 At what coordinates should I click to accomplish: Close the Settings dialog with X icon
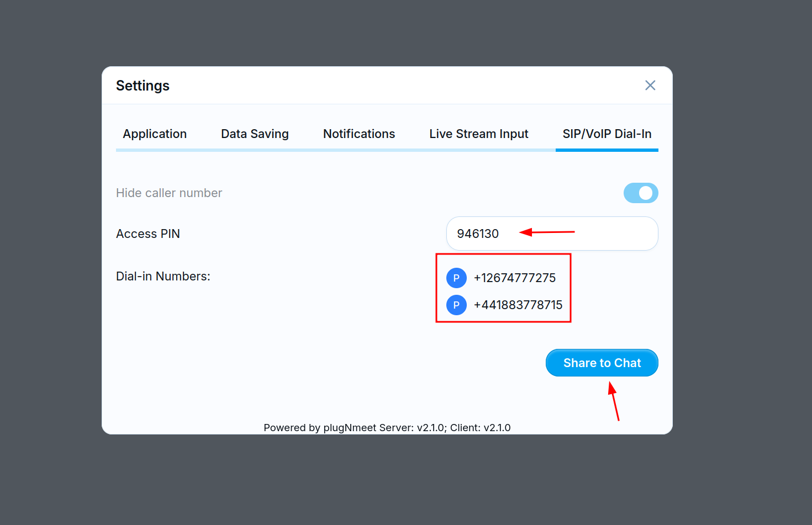click(x=650, y=85)
